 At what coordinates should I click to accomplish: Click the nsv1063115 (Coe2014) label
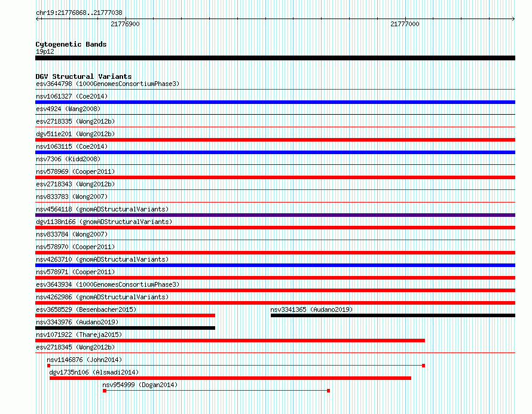click(72, 146)
